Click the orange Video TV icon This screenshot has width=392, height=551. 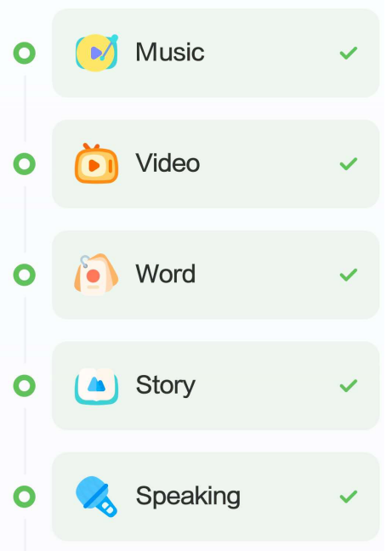click(x=97, y=163)
